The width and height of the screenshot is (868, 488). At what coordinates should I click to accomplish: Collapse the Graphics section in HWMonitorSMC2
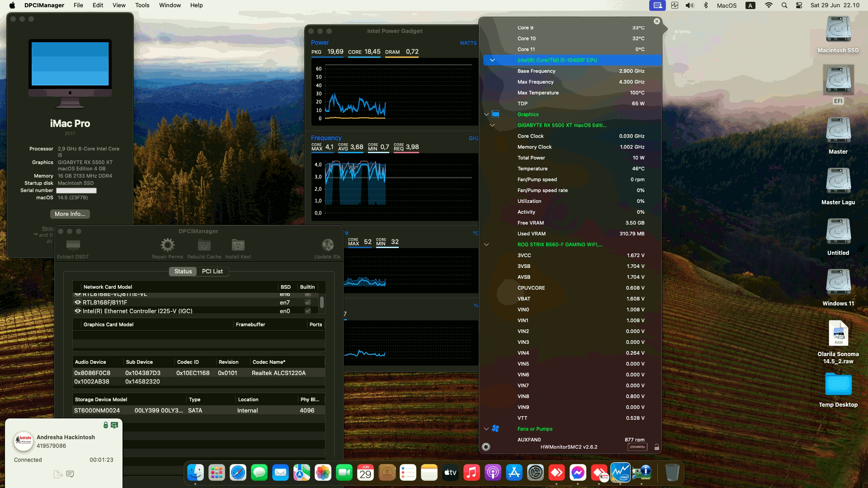point(486,114)
